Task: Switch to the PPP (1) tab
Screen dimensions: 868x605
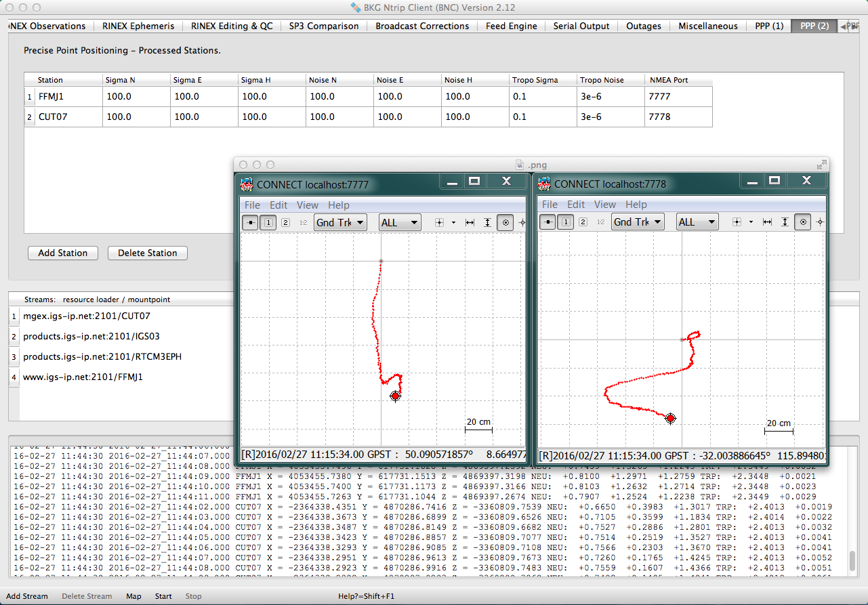Action: 769,26
